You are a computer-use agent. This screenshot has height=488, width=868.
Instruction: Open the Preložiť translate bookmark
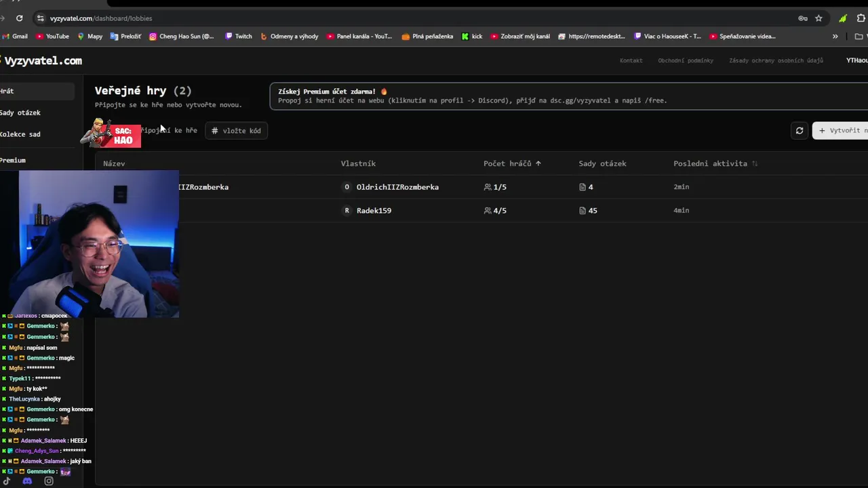coord(126,37)
